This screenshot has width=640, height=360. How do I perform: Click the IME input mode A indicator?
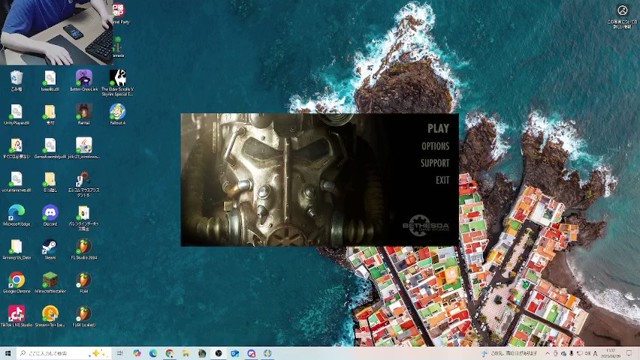[595, 353]
